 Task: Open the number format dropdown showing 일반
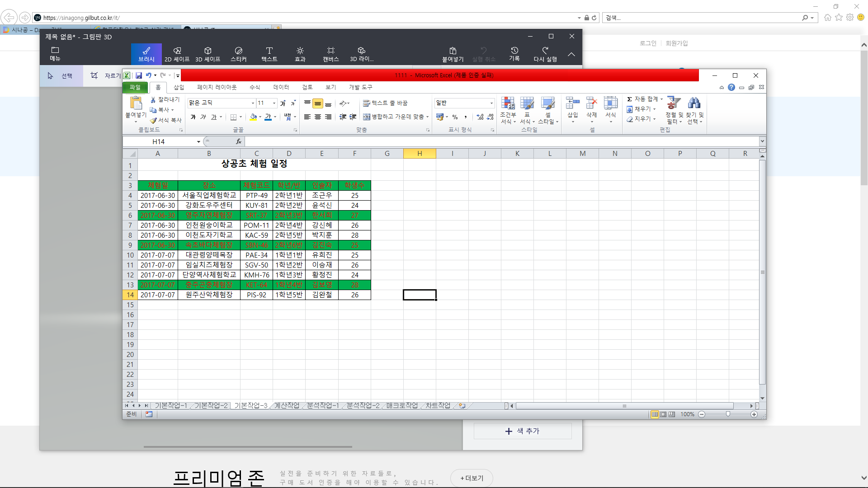[491, 103]
